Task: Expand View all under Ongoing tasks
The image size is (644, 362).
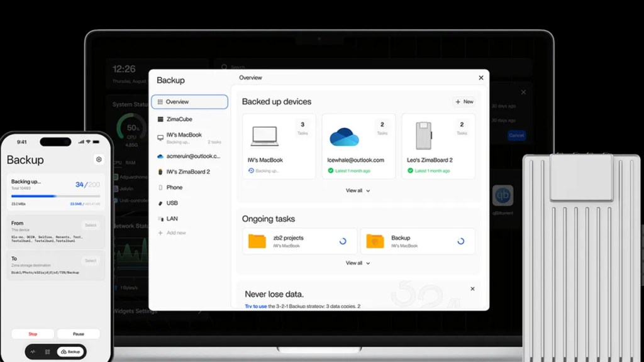Action: [358, 263]
